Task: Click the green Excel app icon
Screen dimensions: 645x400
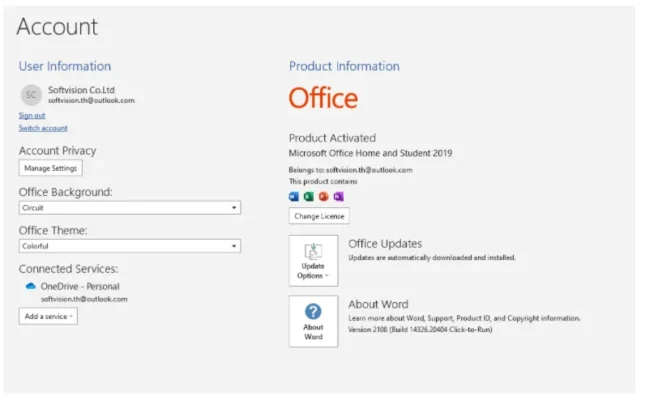Action: pos(308,196)
